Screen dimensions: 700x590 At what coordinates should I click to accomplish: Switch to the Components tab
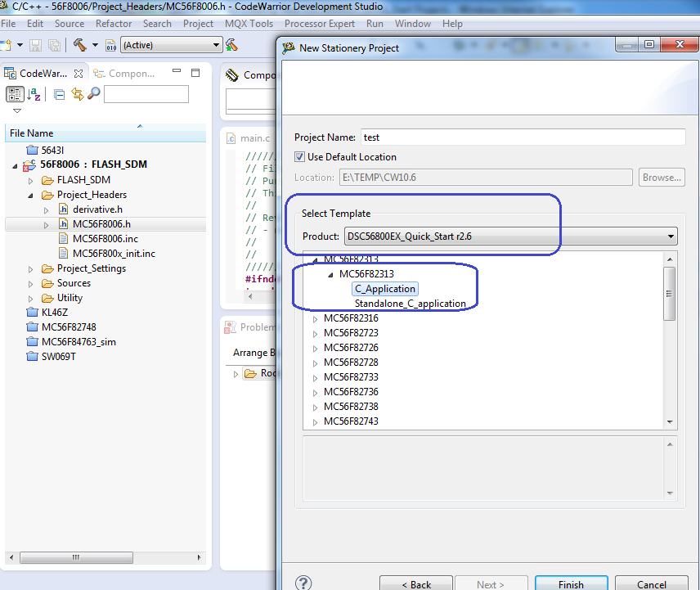click(x=124, y=74)
